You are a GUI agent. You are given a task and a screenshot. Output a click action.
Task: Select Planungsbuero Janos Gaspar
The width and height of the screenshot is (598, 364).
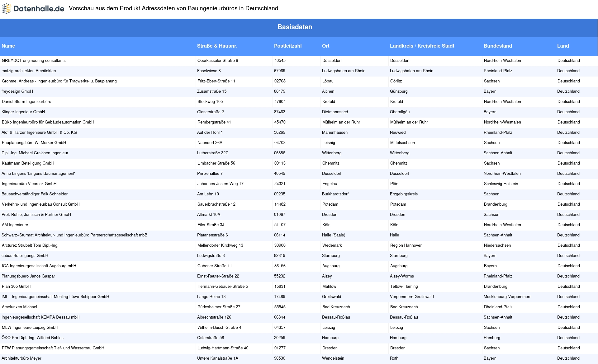pyautogui.click(x=28, y=276)
